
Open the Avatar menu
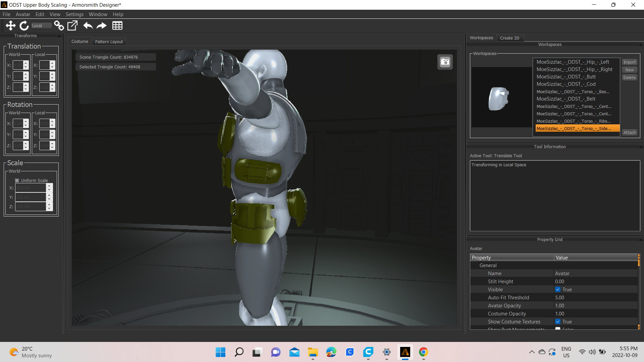click(x=23, y=14)
